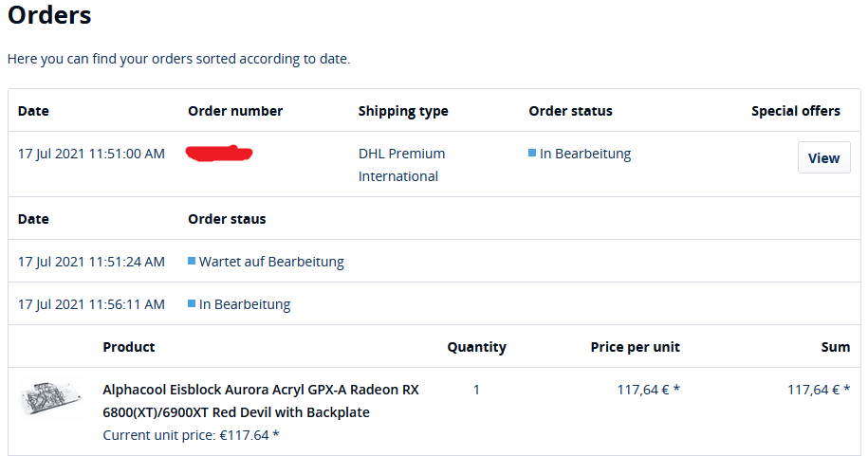868x456 pixels.
Task: Click the 'Shipping type' column header
Action: (403, 111)
